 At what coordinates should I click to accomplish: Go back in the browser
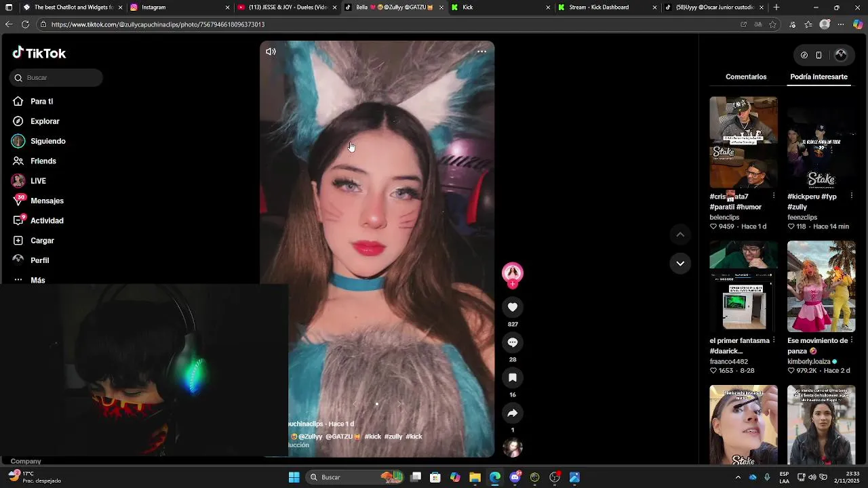click(x=9, y=24)
